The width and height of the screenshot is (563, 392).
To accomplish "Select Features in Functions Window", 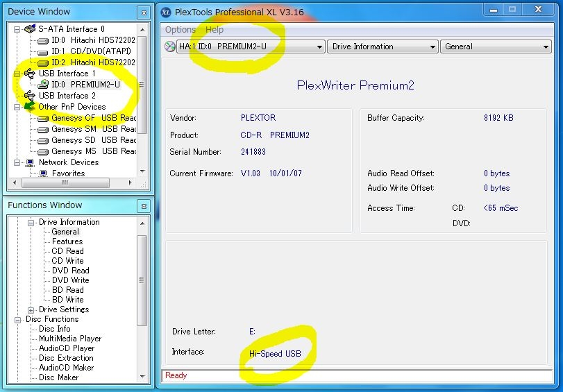I will [x=67, y=241].
